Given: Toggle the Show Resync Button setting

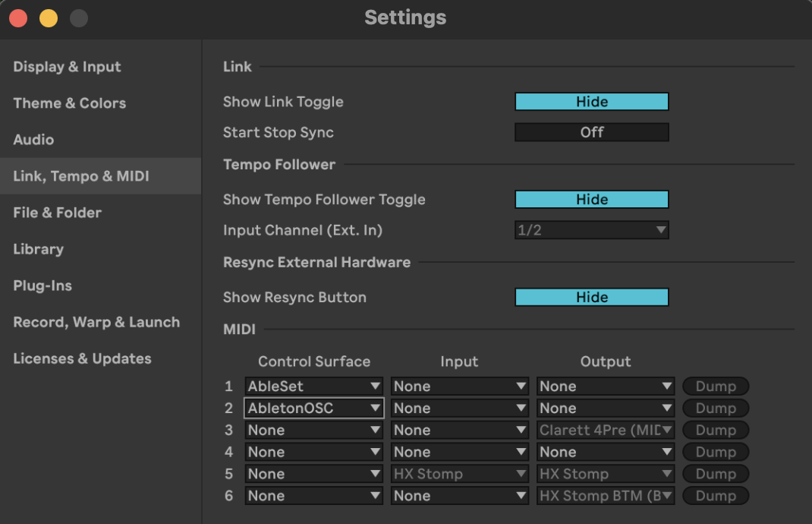Looking at the screenshot, I should tap(591, 297).
